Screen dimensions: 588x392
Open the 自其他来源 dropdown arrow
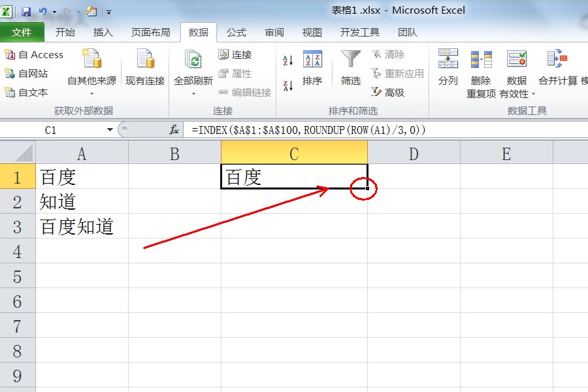point(92,92)
